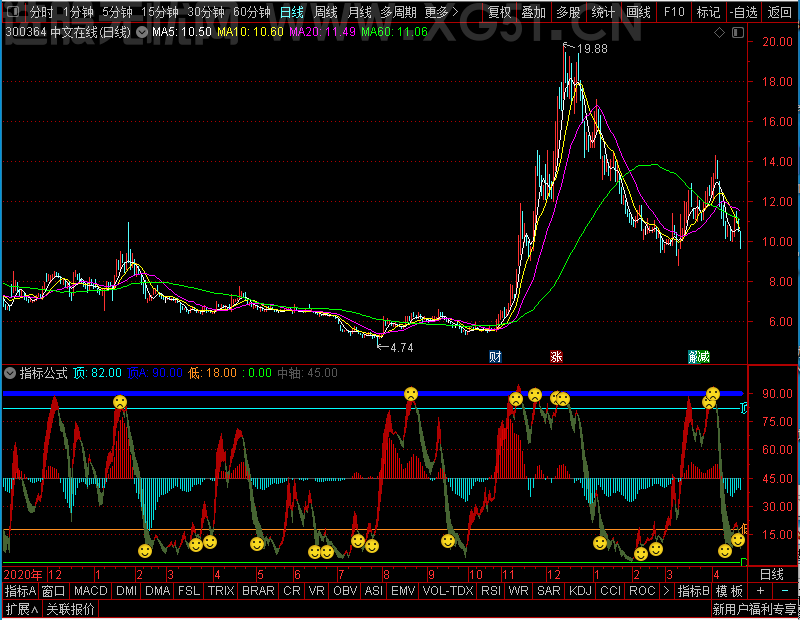
Task: Click the last smiley face in April
Action: pos(738,540)
